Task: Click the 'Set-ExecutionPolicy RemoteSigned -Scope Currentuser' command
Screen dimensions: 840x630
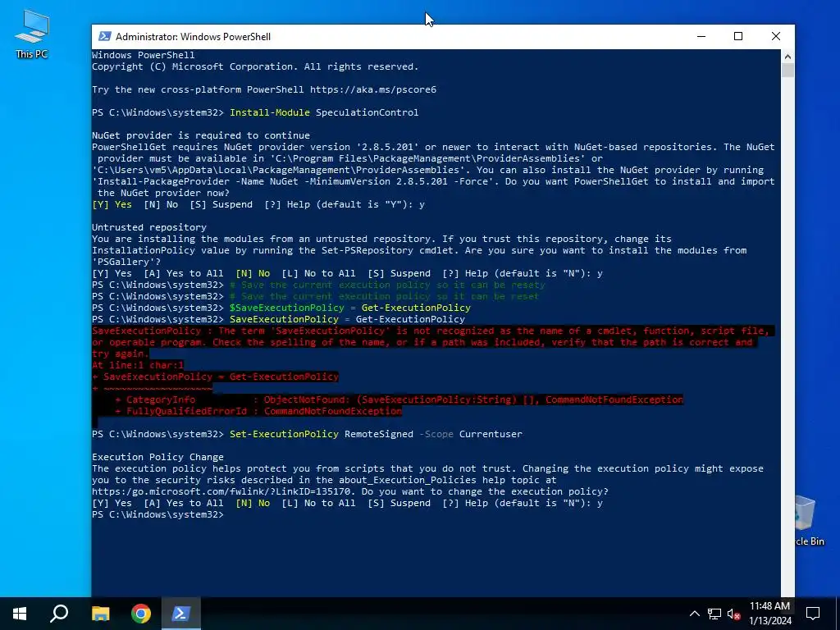Action: [376, 434]
